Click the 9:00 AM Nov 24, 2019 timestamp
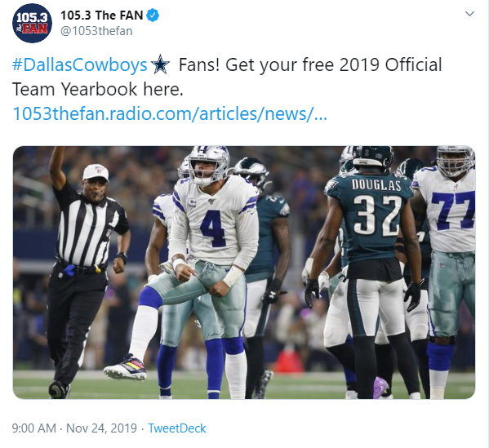 point(74,428)
